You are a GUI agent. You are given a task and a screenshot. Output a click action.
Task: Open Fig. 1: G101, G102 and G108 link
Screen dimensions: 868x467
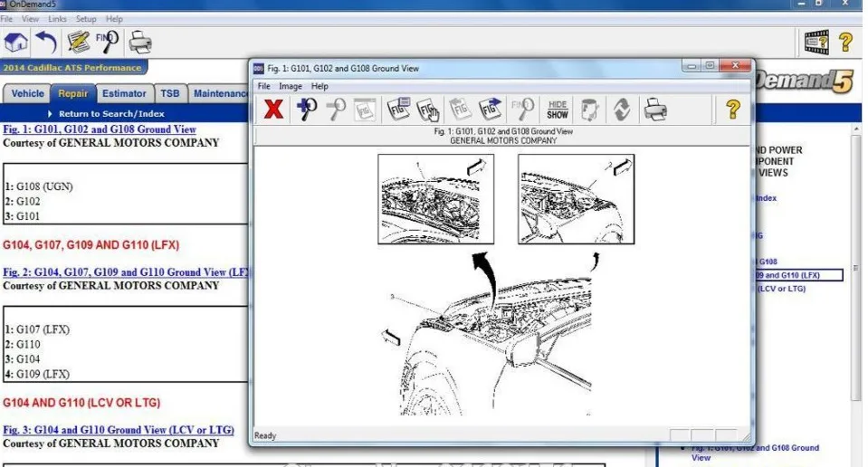100,129
